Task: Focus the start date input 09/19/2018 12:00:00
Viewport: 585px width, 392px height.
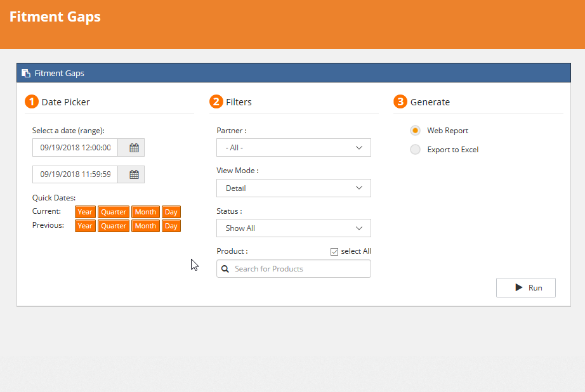Action: point(76,148)
